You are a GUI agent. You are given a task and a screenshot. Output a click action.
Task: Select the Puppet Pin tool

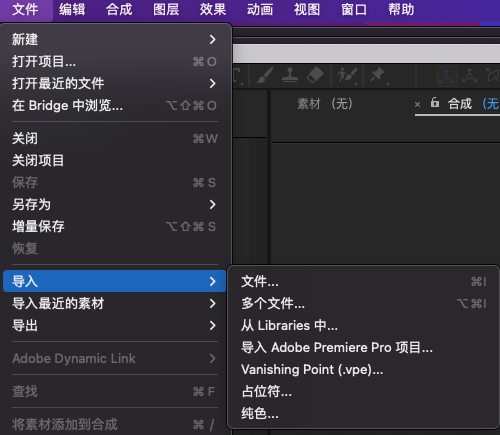[378, 75]
